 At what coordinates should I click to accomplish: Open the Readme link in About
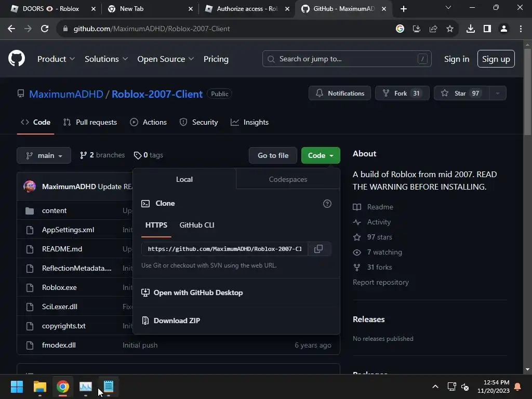[x=380, y=207]
